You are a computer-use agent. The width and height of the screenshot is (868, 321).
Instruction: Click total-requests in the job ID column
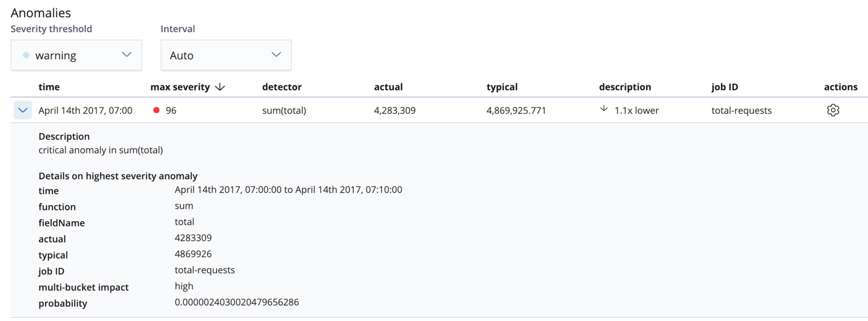pos(741,111)
